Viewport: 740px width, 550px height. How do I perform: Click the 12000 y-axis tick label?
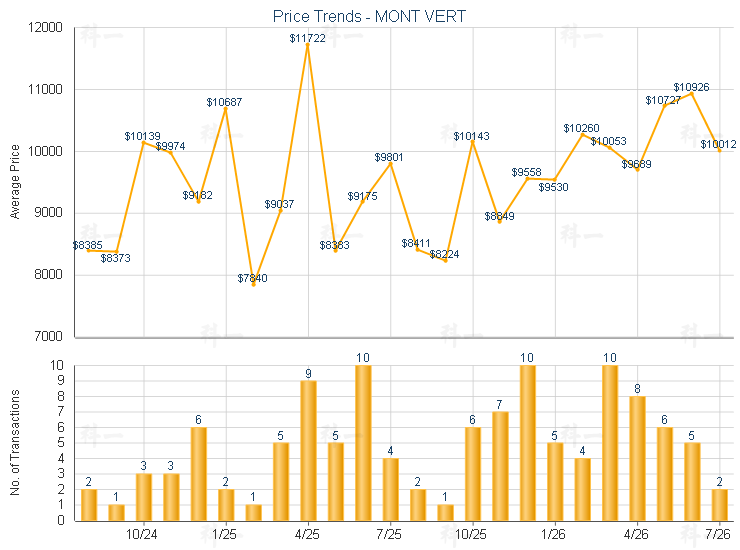(45, 27)
